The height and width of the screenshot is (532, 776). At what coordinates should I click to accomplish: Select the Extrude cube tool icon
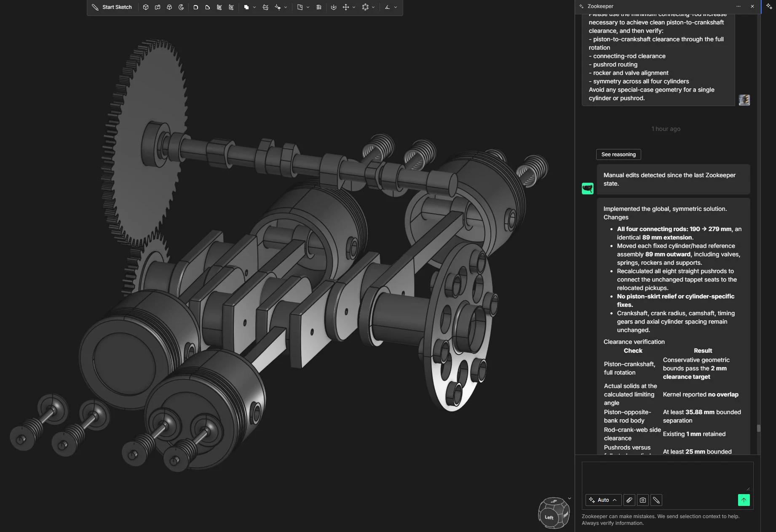(146, 7)
